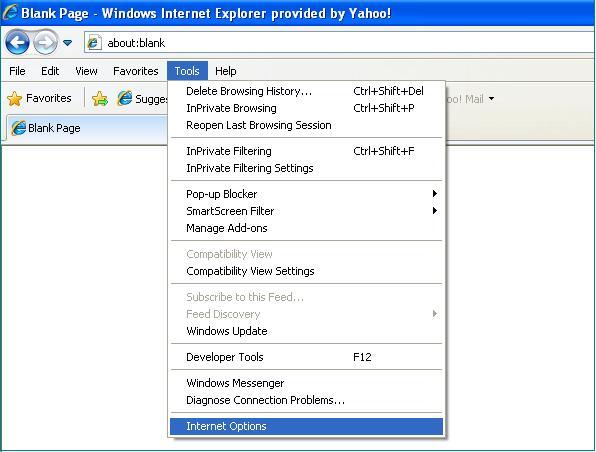596x452 pixels.
Task: Click the Favorites star button
Action: coord(40,98)
